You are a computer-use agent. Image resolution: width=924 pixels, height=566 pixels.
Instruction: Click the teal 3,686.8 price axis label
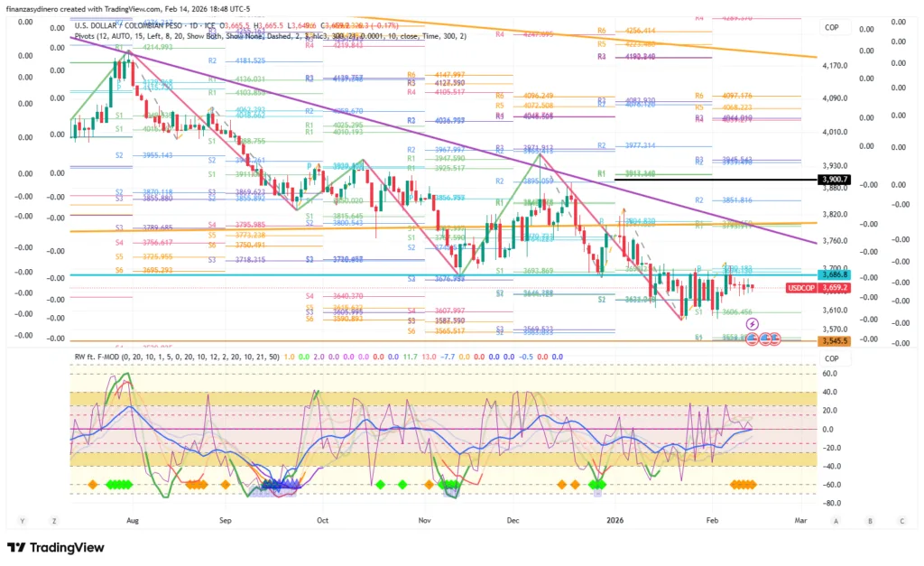(832, 273)
